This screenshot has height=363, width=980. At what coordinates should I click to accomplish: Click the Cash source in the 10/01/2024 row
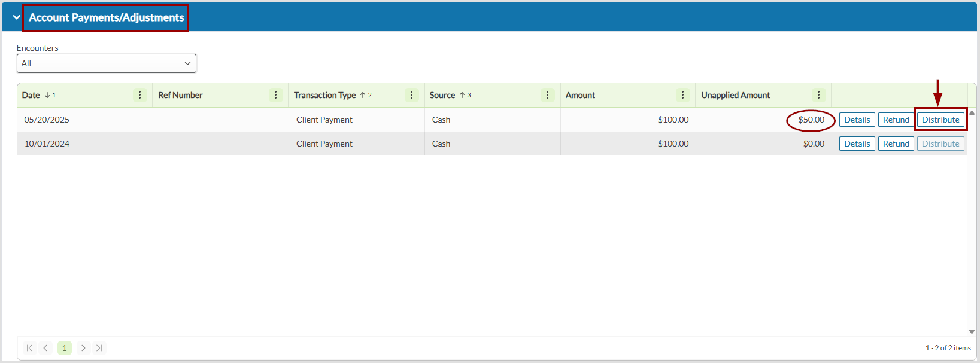[441, 144]
